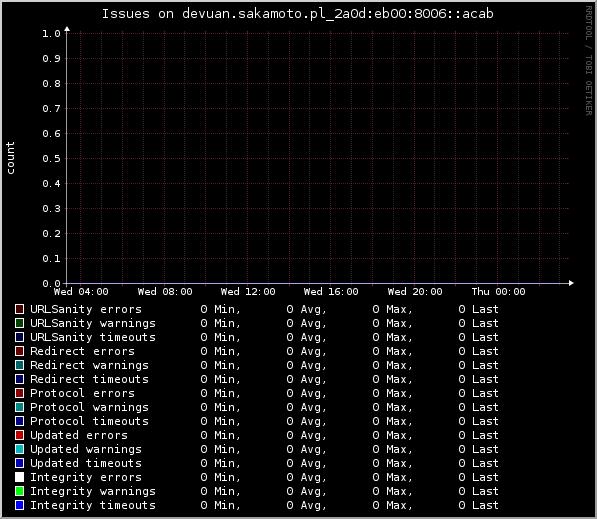597x519 pixels.
Task: Click the Integrity timeouts blue swatch
Action: [19, 505]
